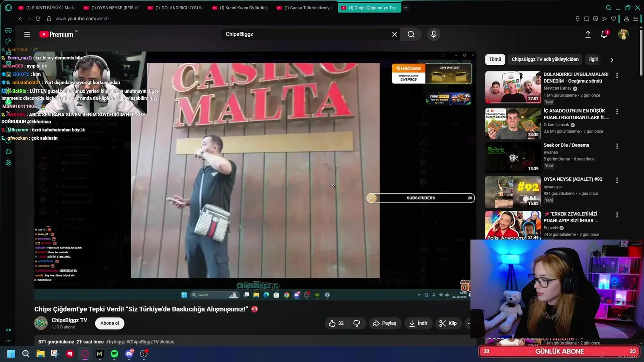Open the Opera GX menu logo
This screenshot has height=362, width=644.
click(x=8, y=8)
